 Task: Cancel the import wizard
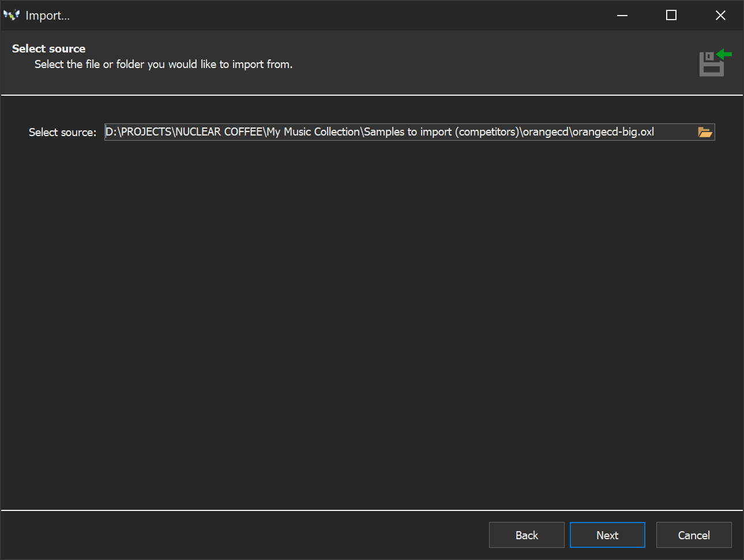pyautogui.click(x=693, y=535)
